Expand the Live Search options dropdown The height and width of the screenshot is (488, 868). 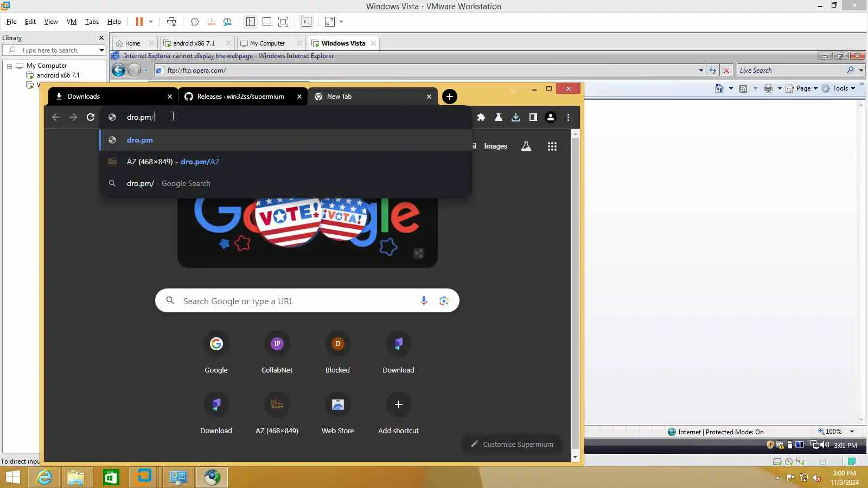(861, 70)
